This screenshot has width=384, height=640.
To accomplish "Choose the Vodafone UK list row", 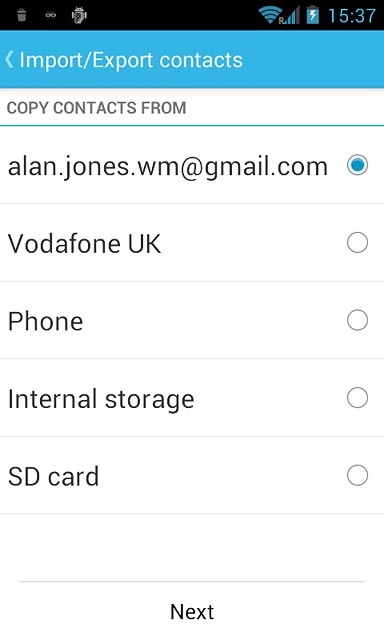I will [x=192, y=243].
